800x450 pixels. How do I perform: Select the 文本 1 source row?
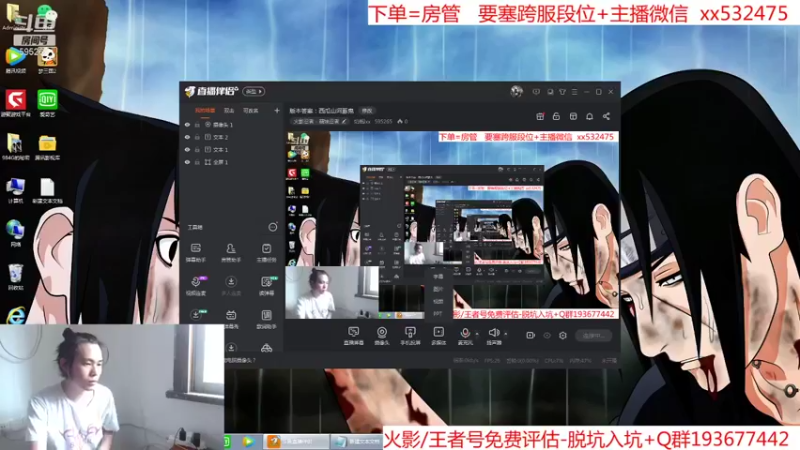click(x=232, y=149)
